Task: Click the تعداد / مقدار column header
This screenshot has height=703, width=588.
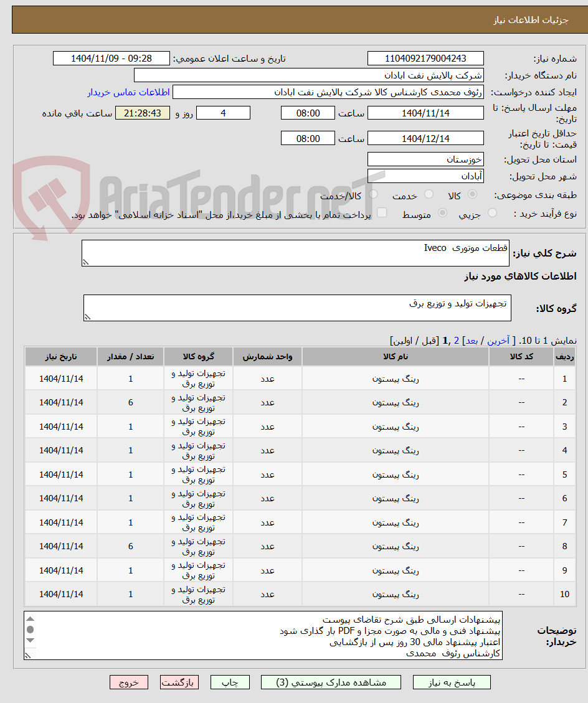Action: click(131, 356)
